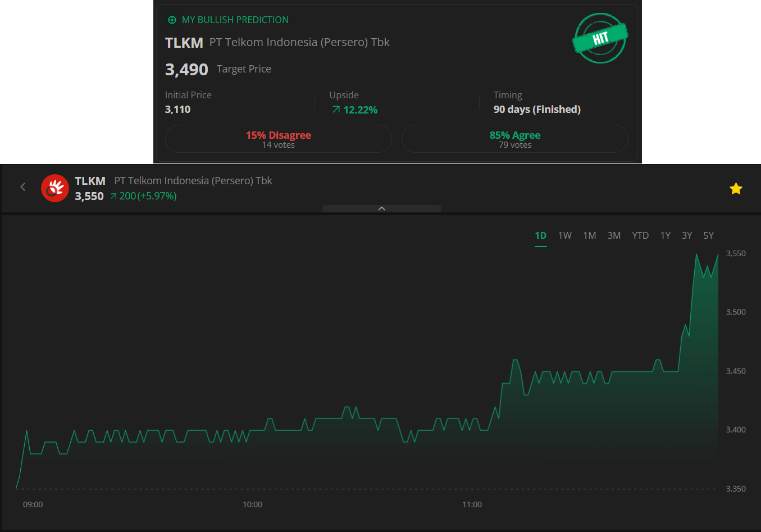The height and width of the screenshot is (532, 761).
Task: Click the 3,350 label on price axis
Action: point(736,489)
